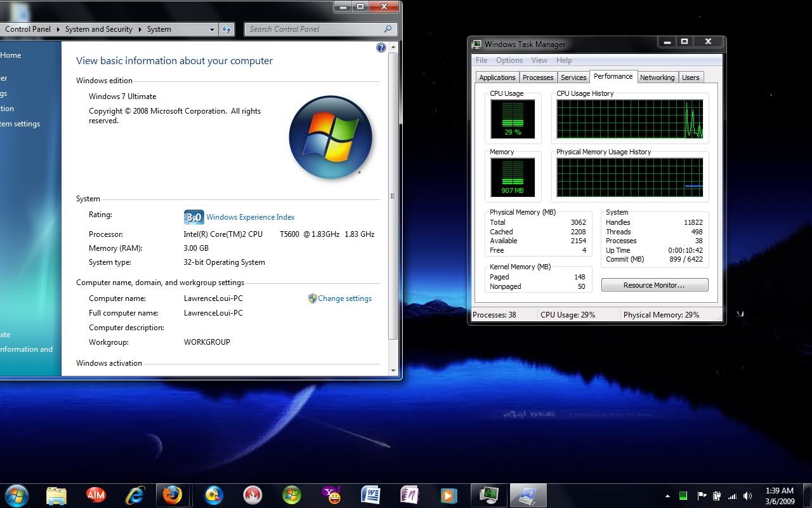Launch AIM from the taskbar
This screenshot has height=508, width=812.
[96, 495]
